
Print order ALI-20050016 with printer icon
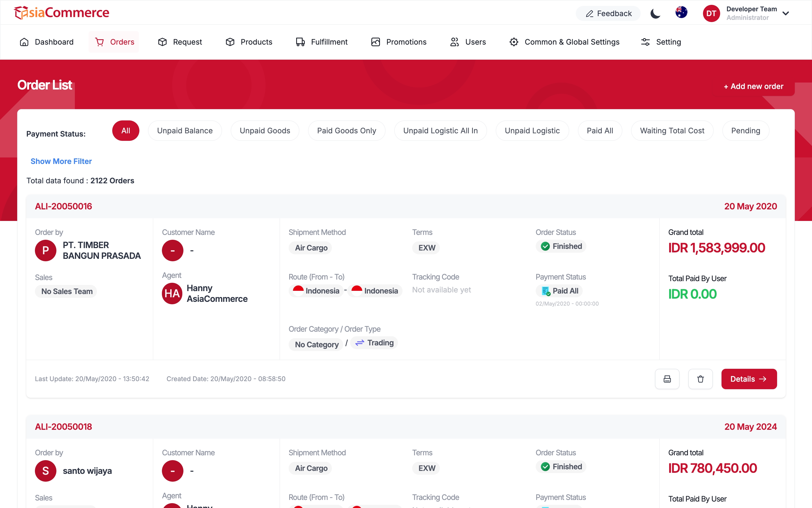pos(667,379)
